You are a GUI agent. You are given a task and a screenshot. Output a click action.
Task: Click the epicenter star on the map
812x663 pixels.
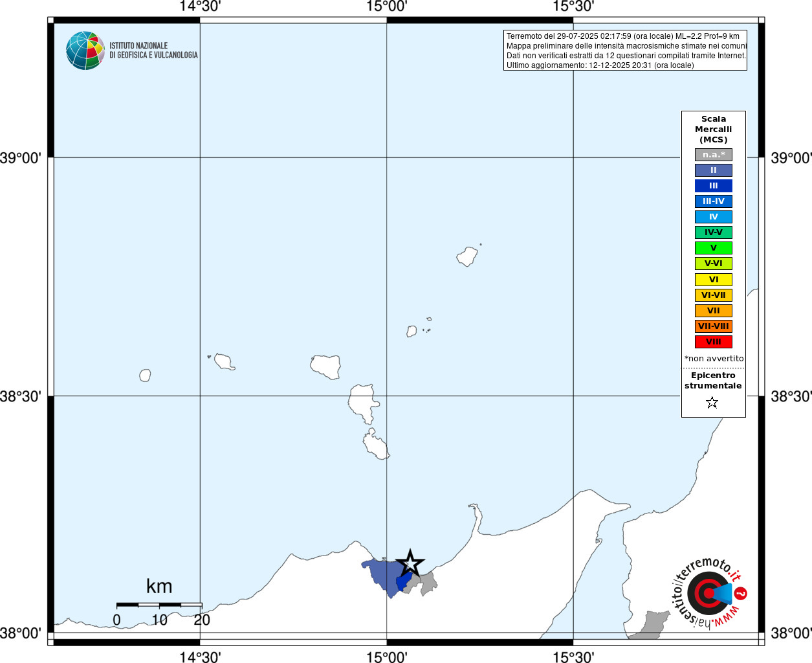pyautogui.click(x=410, y=563)
